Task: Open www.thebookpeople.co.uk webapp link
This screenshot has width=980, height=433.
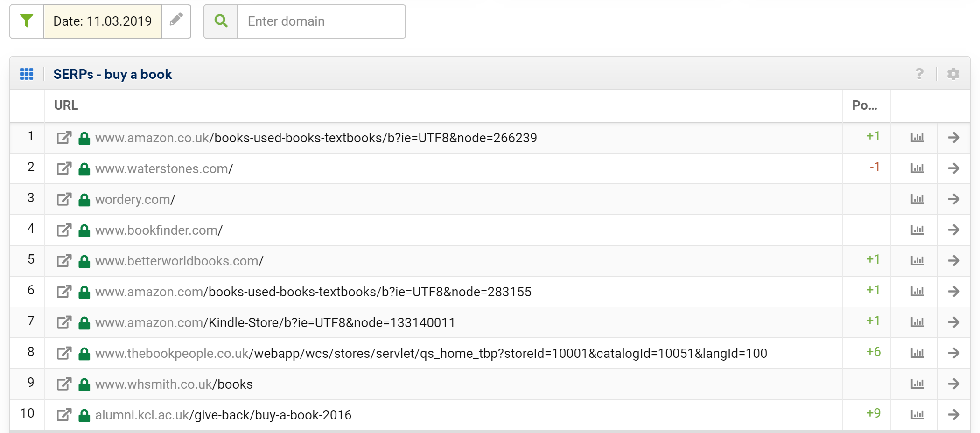Action: pos(431,354)
